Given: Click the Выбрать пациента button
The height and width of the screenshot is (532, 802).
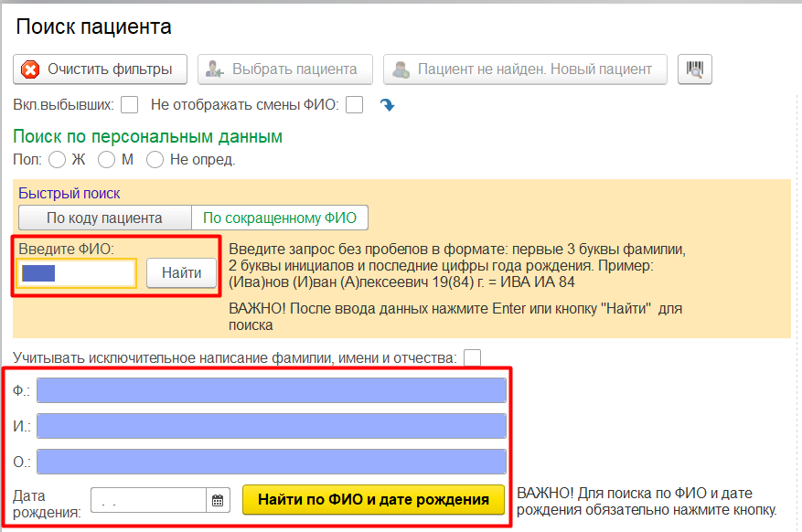Looking at the screenshot, I should pos(284,69).
